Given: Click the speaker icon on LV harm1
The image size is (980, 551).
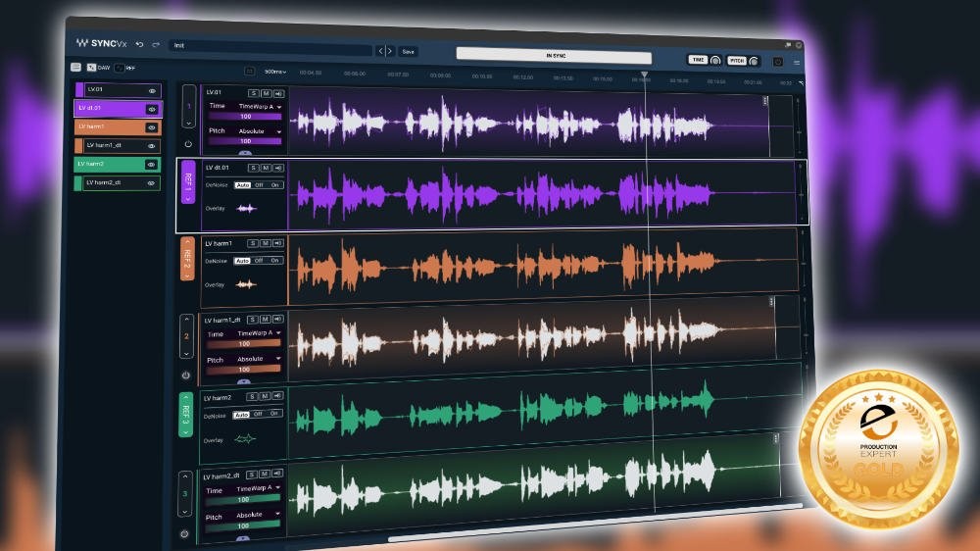Looking at the screenshot, I should (x=278, y=243).
